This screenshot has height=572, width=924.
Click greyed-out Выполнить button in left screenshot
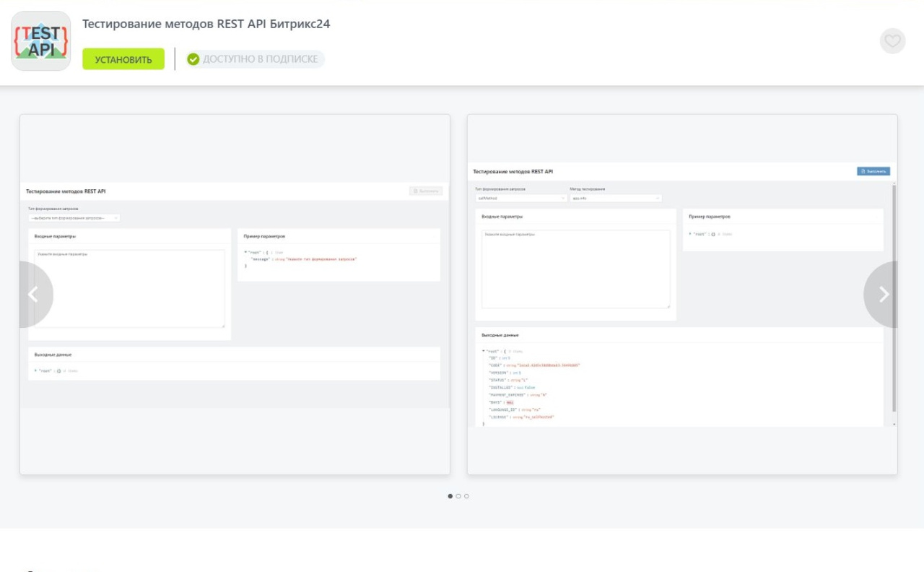point(425,191)
